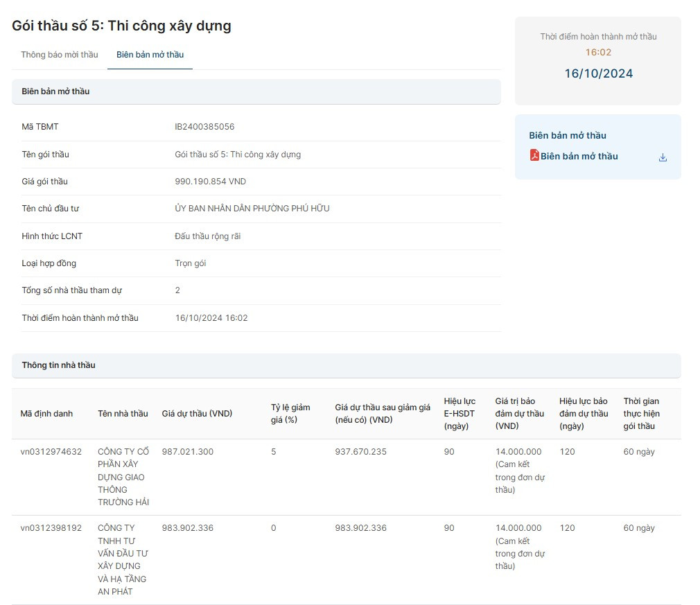Select contractor ID vn0312398192
Viewport: 700px width, 605px height.
coord(51,528)
